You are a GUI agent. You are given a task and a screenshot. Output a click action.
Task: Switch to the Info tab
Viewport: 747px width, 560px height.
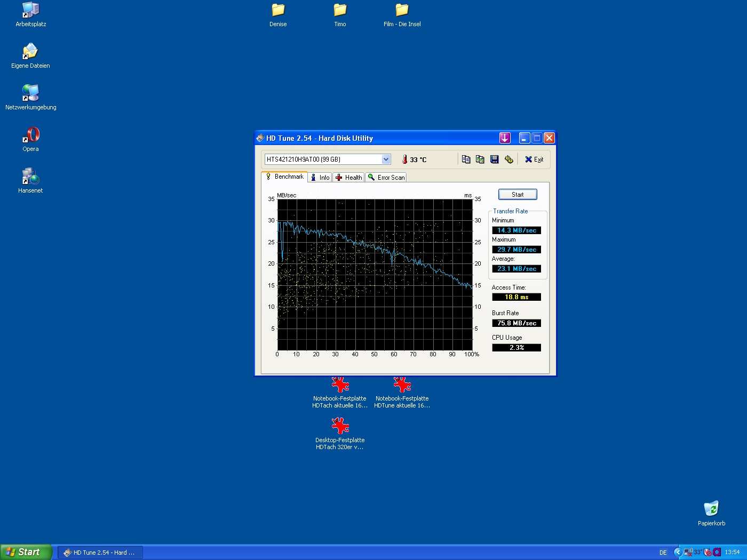[320, 178]
